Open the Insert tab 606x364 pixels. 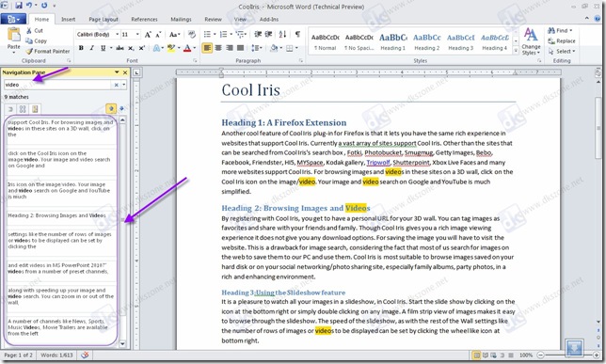tap(68, 19)
